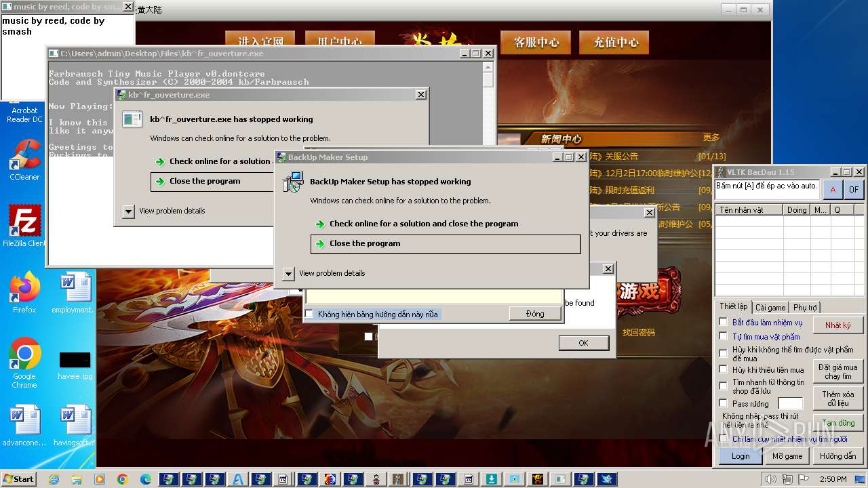This screenshot has width=868, height=488.
Task: Click the 'Mở game' button
Action: click(x=787, y=456)
